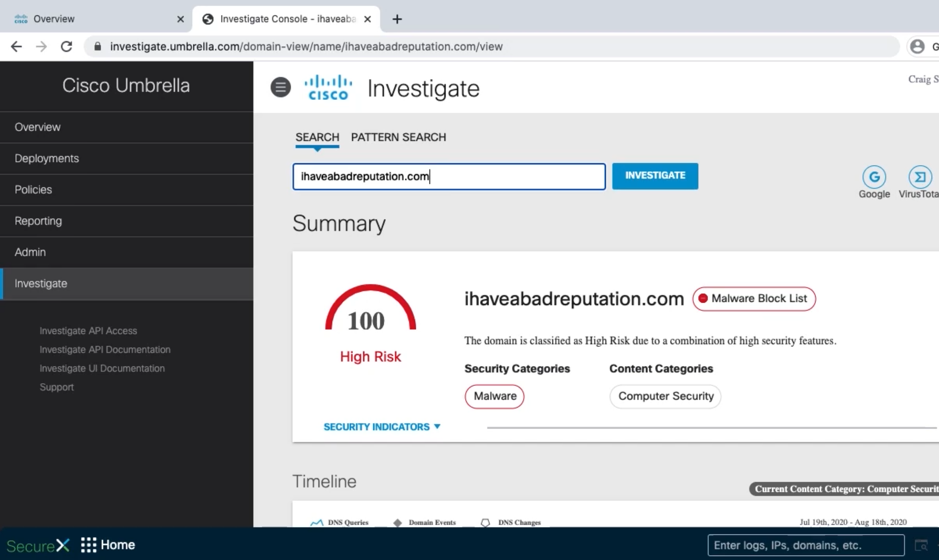
Task: Open a new browser tab
Action: 397,19
